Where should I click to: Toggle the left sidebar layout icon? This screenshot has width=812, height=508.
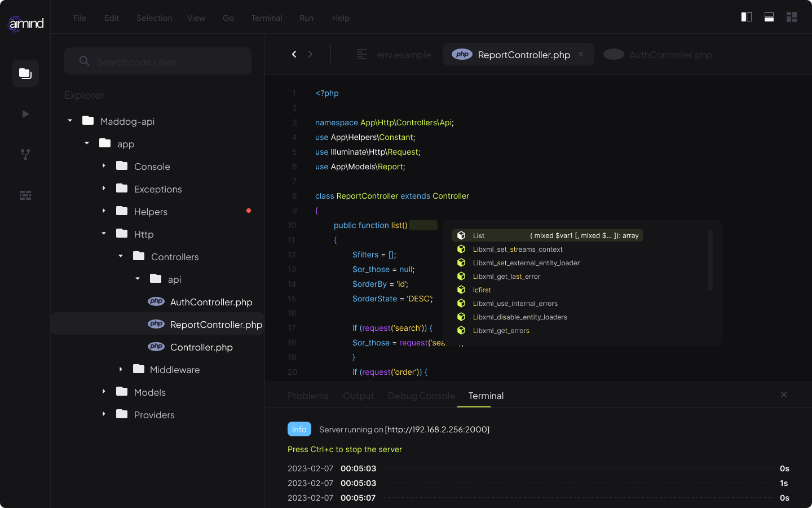tap(747, 17)
